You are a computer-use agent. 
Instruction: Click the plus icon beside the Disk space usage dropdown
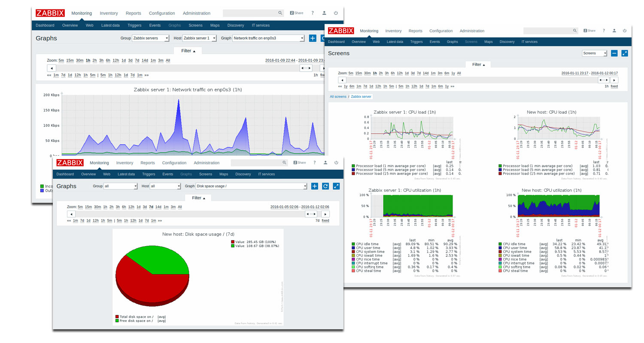point(315,186)
